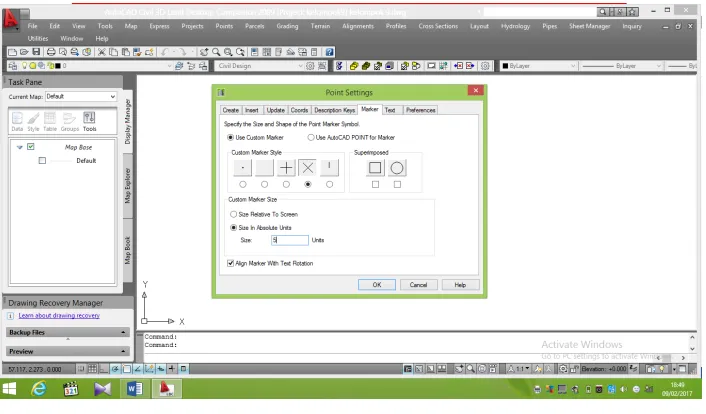The height and width of the screenshot is (414, 706).
Task: Choose the vertical tick marker style radio
Action: pyautogui.click(x=330, y=184)
